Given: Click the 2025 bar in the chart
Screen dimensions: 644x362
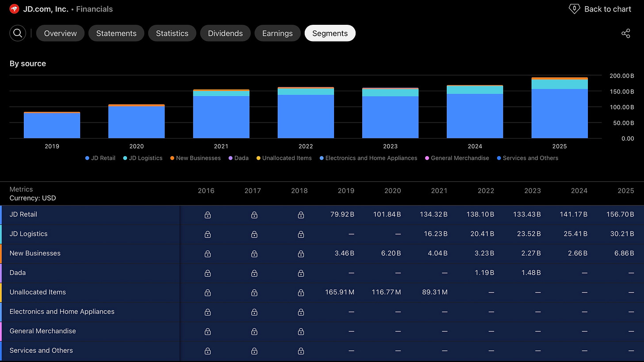Looking at the screenshot, I should 560,108.
